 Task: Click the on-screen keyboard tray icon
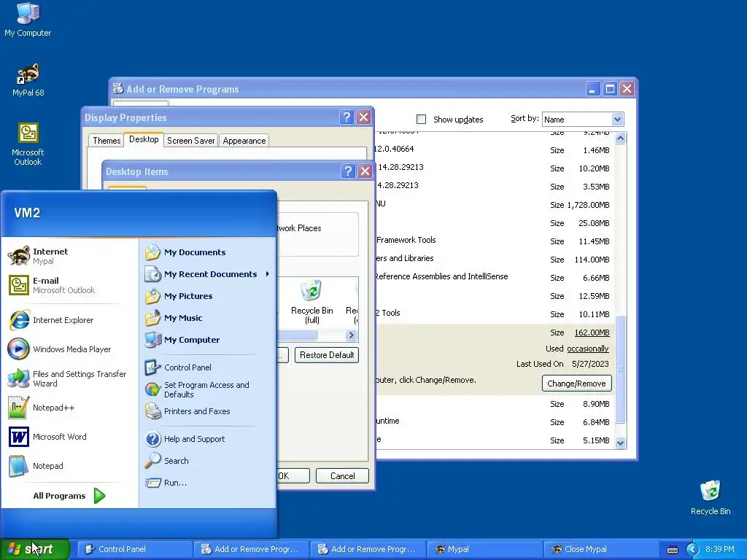672,550
